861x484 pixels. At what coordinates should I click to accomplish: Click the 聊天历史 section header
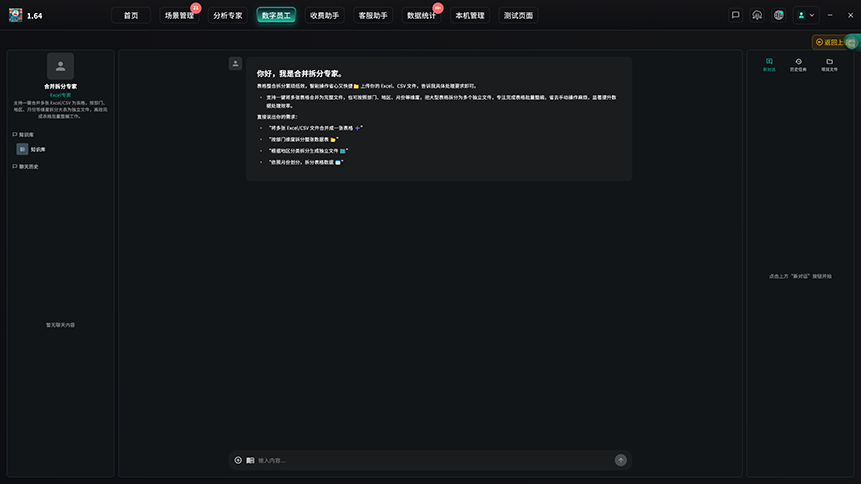click(25, 166)
